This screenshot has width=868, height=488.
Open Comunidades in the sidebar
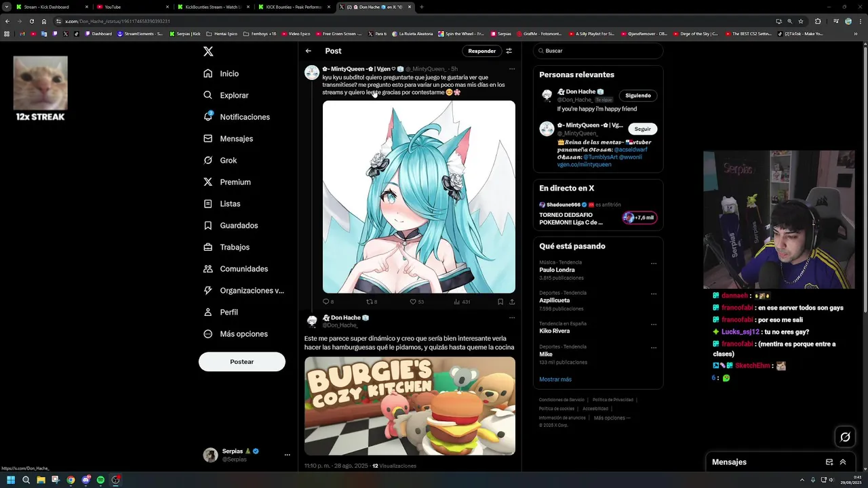tap(235, 269)
